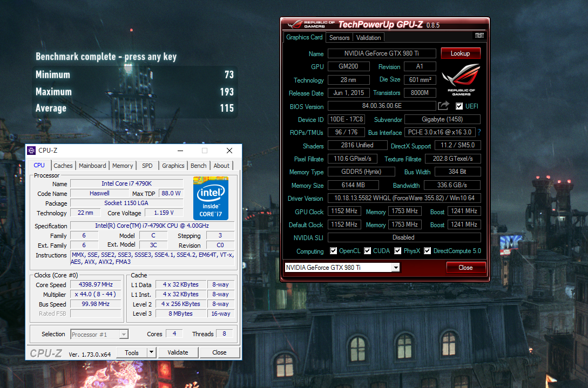Click the Subvendor value Gigabyte (1458)

443,119
